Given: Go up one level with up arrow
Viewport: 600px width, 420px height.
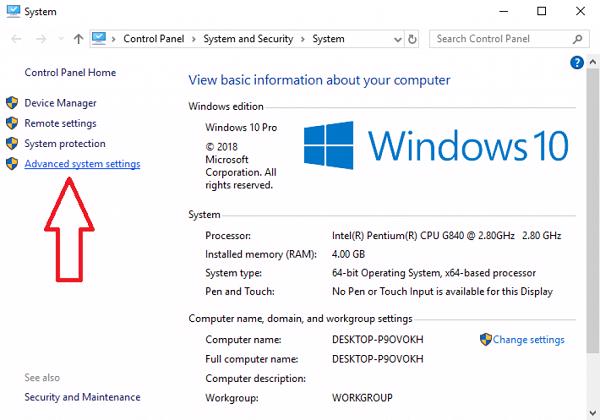Looking at the screenshot, I should (79, 39).
